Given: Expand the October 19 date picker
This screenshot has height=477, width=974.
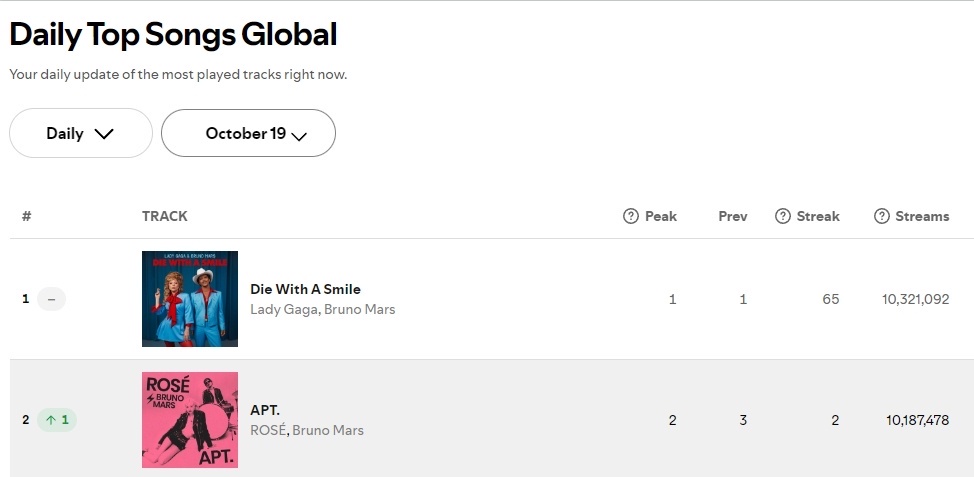Looking at the screenshot, I should click(x=248, y=133).
